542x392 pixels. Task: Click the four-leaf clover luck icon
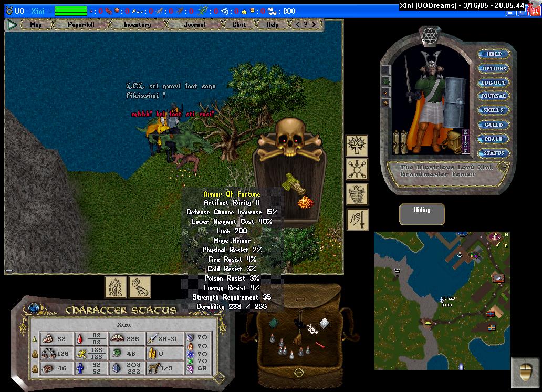click(x=117, y=354)
